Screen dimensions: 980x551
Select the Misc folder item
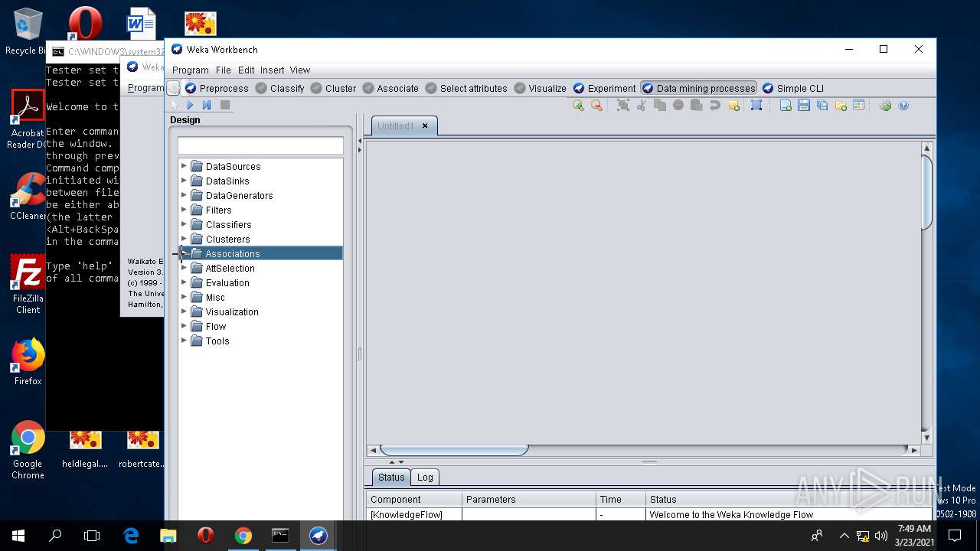point(215,297)
